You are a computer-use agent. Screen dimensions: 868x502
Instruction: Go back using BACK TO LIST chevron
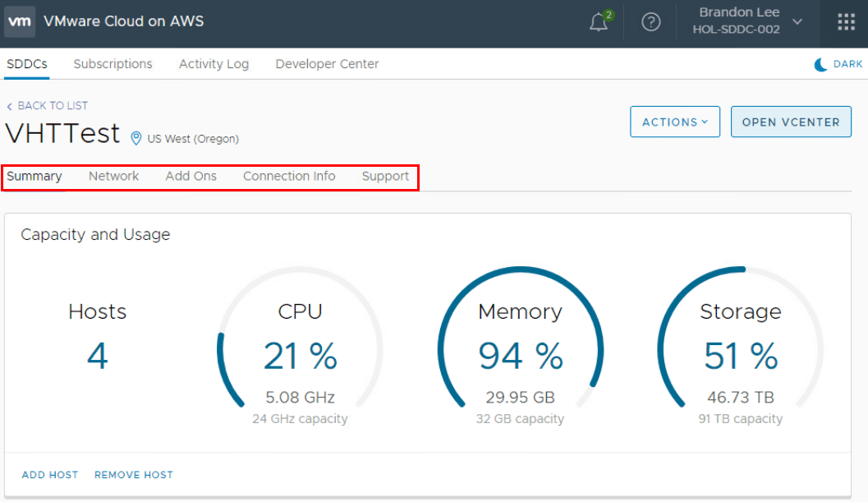tap(10, 106)
